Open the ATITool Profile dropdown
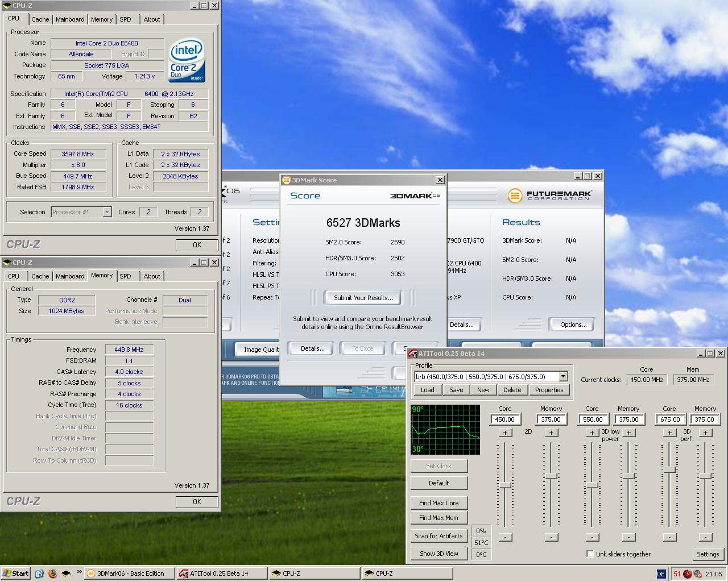Image resolution: width=728 pixels, height=582 pixels. [x=563, y=376]
